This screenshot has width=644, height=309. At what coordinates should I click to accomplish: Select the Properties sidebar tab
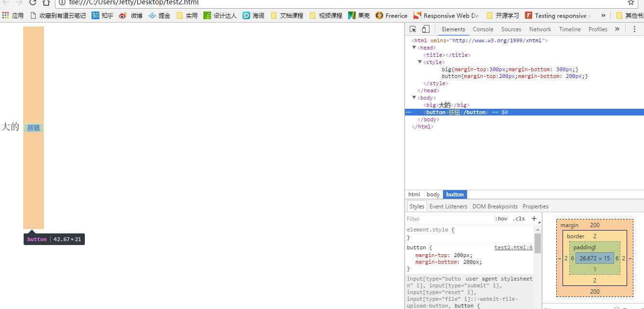tap(536, 206)
